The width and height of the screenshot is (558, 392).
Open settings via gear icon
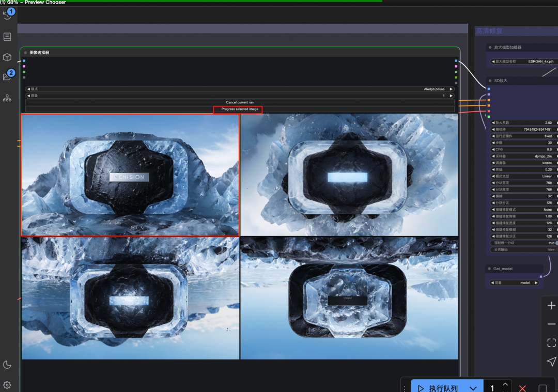(x=7, y=385)
